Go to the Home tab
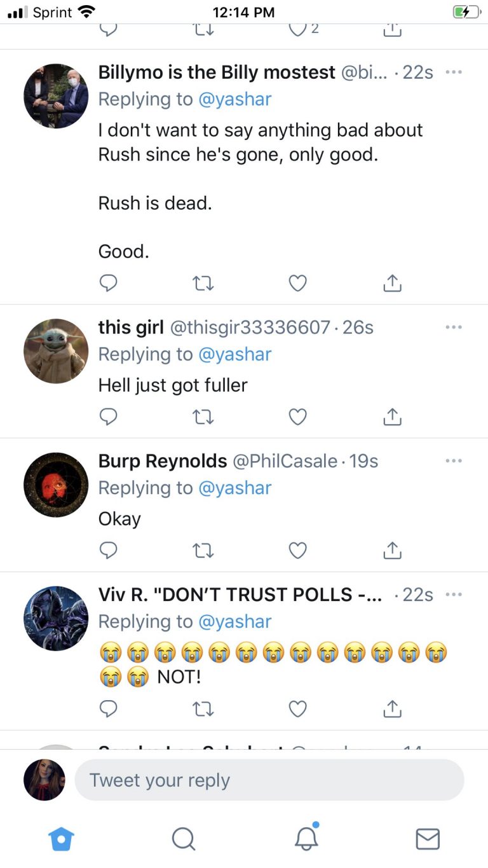Image resolution: width=488 pixels, height=868 pixels. (x=61, y=839)
